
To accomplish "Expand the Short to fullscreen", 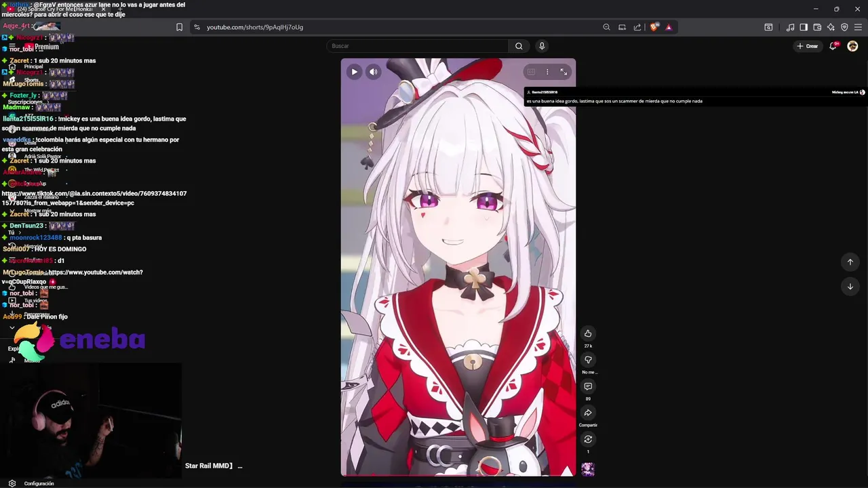I will click(564, 72).
